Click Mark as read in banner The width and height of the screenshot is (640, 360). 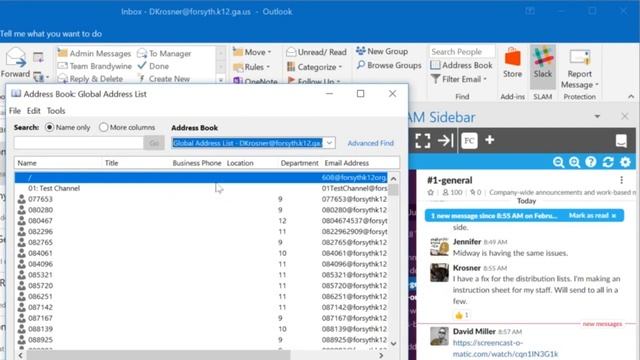[589, 216]
